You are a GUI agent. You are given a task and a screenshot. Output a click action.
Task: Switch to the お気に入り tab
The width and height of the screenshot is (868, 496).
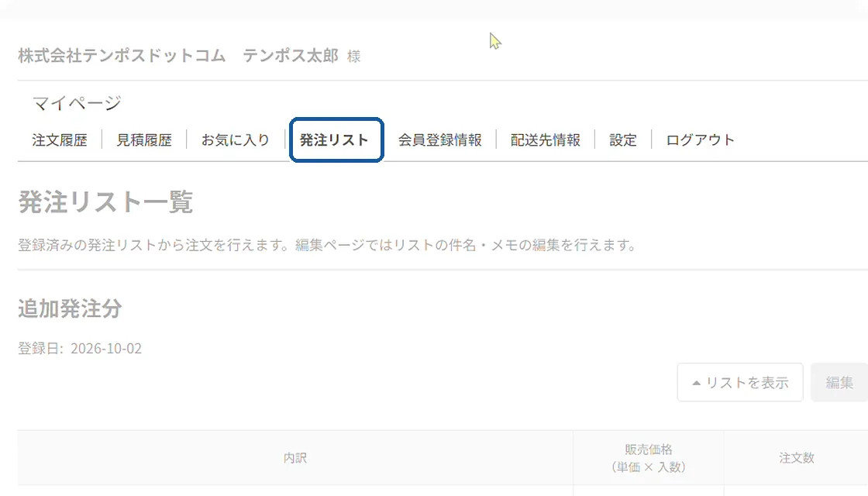click(236, 140)
